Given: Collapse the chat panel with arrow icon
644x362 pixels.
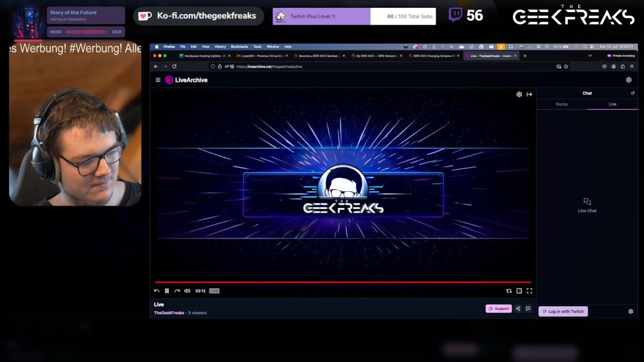Looking at the screenshot, I should [530, 94].
